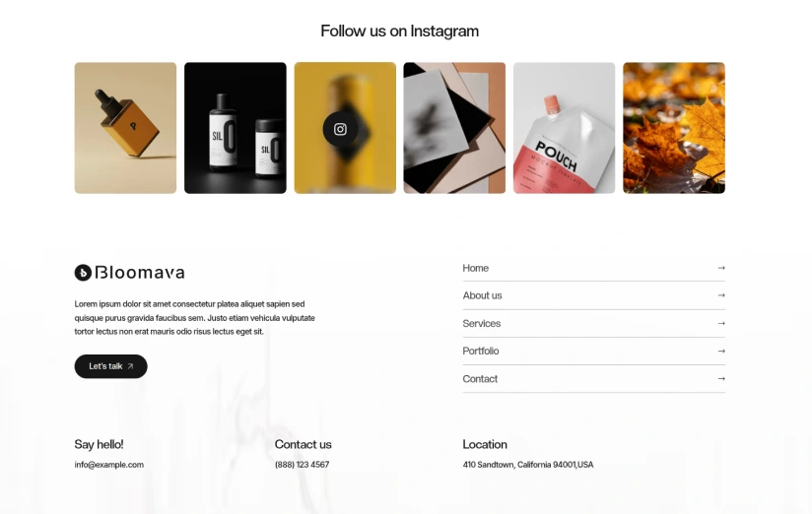Click the arrow beside Services link
Viewport: 812px width, 514px height.
(721, 323)
